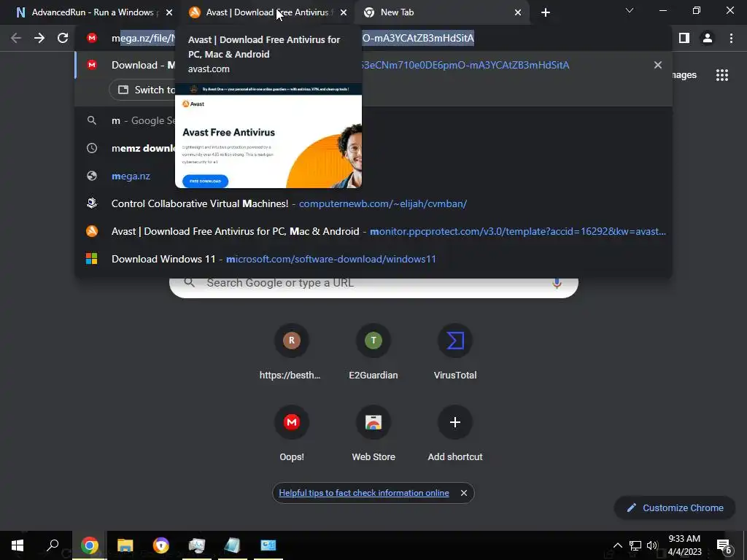Viewport: 747px width, 560px height.
Task: Click the Customize Chrome button
Action: (x=675, y=507)
